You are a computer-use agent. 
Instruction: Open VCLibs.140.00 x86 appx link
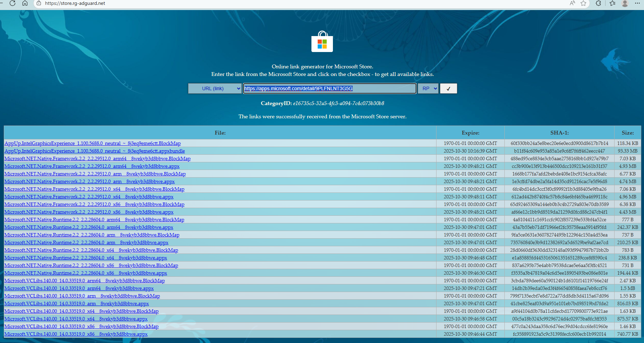[76, 334]
